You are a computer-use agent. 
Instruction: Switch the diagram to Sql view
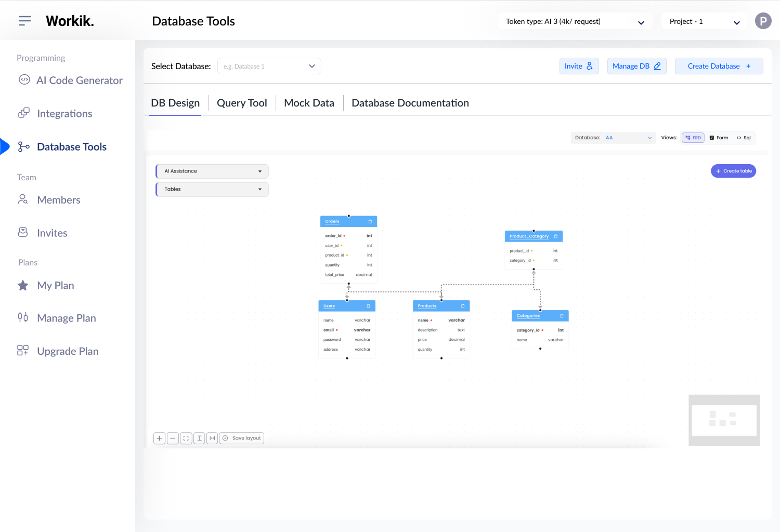pos(744,137)
